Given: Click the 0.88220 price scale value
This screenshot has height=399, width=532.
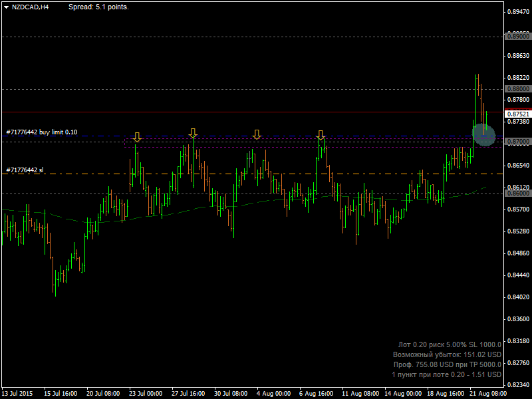Looking at the screenshot, I should 518,78.
